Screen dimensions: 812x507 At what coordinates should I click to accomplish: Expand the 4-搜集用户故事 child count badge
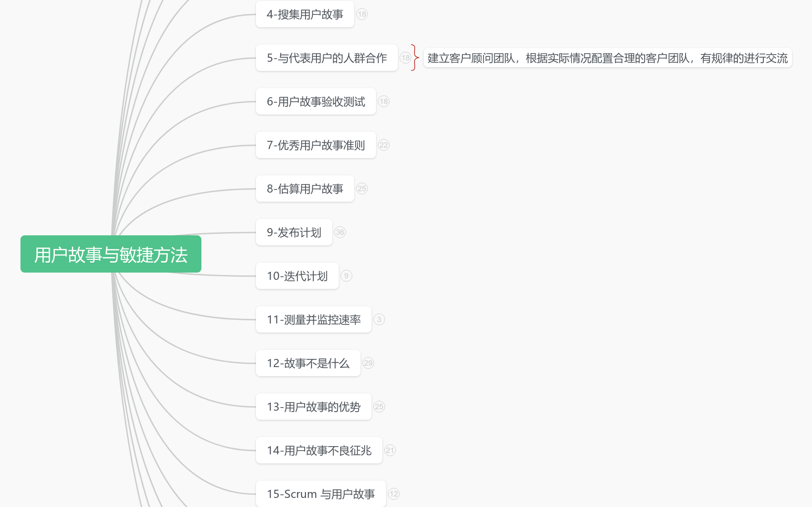[x=362, y=15]
